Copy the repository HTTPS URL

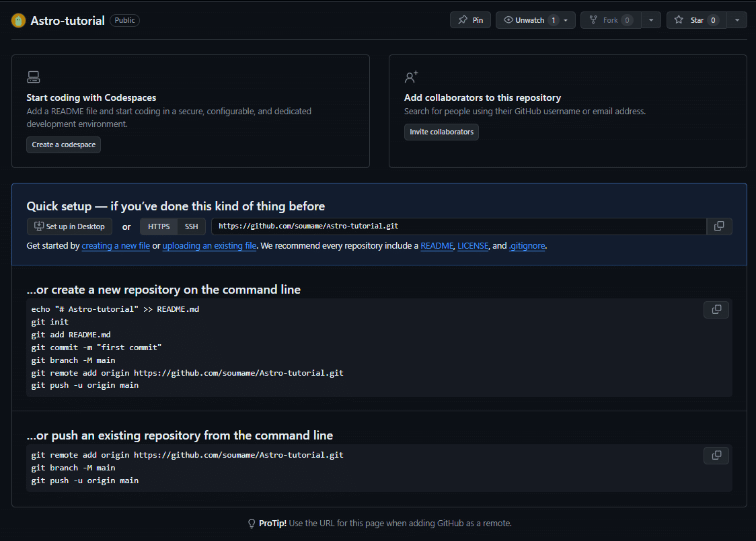[x=719, y=226]
